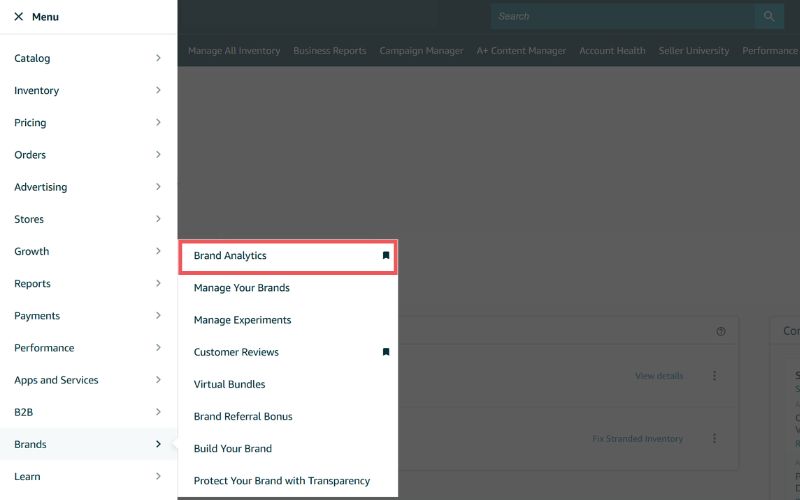Viewport: 800px width, 500px height.
Task: Expand the Reports menu chevron
Action: 158,283
